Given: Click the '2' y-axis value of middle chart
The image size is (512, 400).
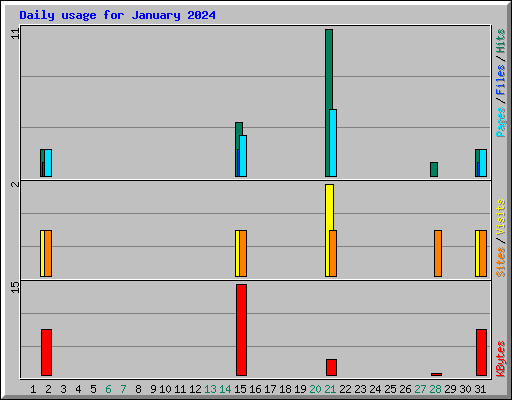Looking at the screenshot, I should [x=15, y=184].
